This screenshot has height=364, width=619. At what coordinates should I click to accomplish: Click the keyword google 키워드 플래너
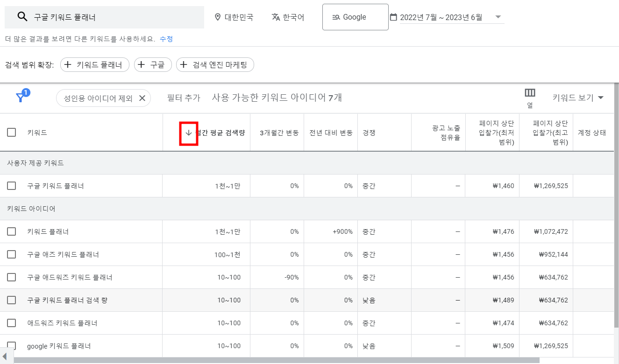tap(59, 346)
